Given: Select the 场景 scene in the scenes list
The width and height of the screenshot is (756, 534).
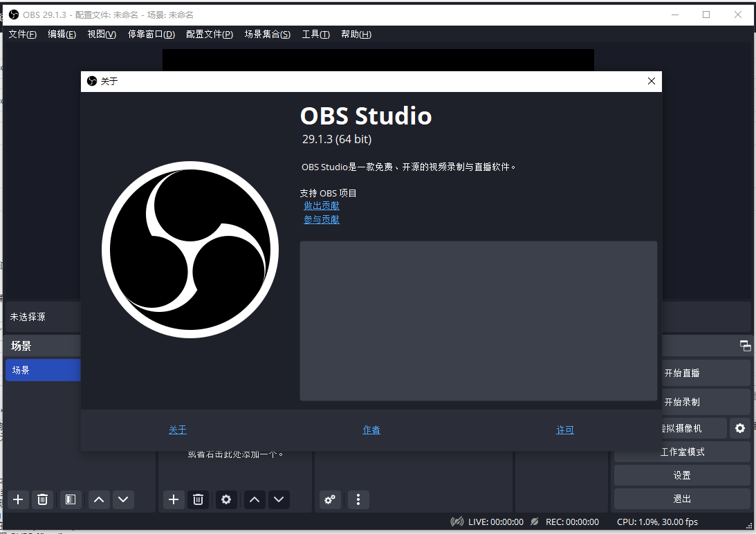Looking at the screenshot, I should [x=42, y=370].
